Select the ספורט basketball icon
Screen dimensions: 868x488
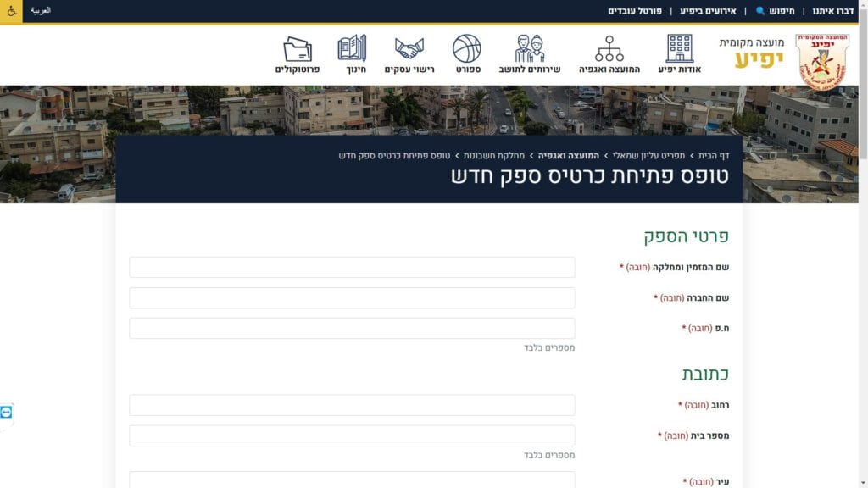(x=466, y=49)
